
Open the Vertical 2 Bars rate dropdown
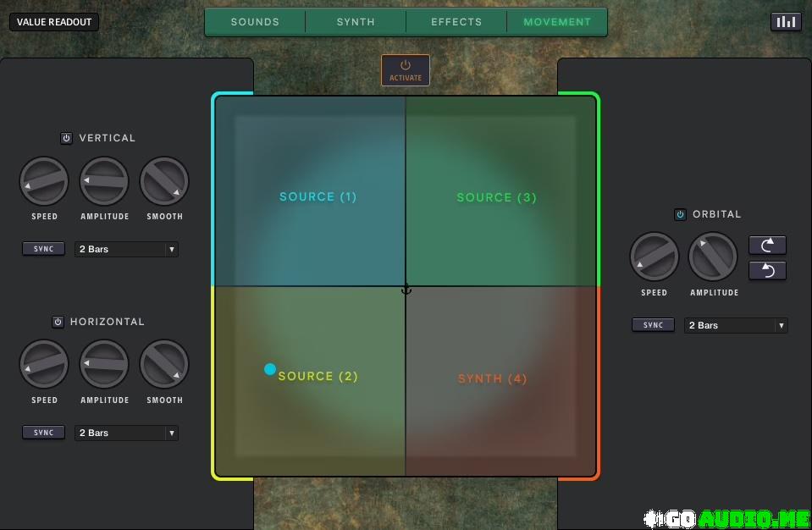point(126,249)
